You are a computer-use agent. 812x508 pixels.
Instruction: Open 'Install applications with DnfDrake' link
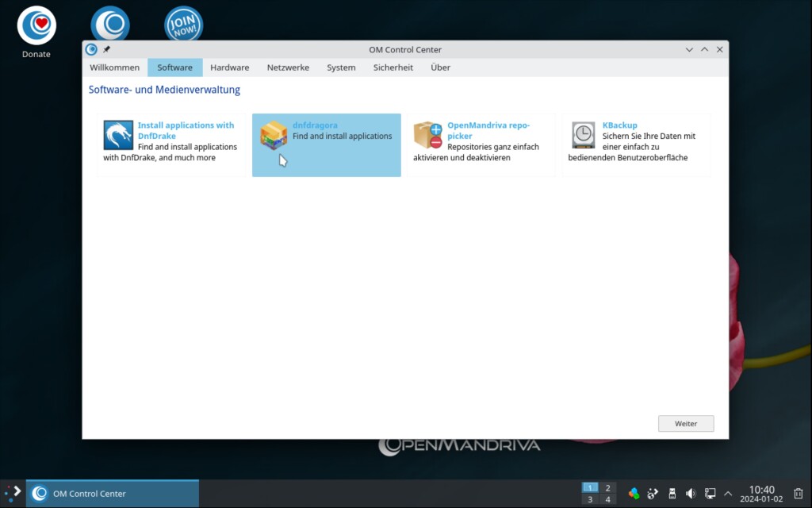[186, 130]
